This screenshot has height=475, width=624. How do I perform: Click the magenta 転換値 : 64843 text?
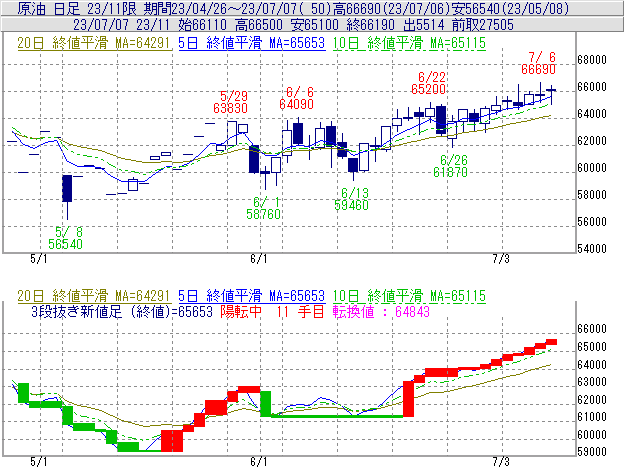381,311
